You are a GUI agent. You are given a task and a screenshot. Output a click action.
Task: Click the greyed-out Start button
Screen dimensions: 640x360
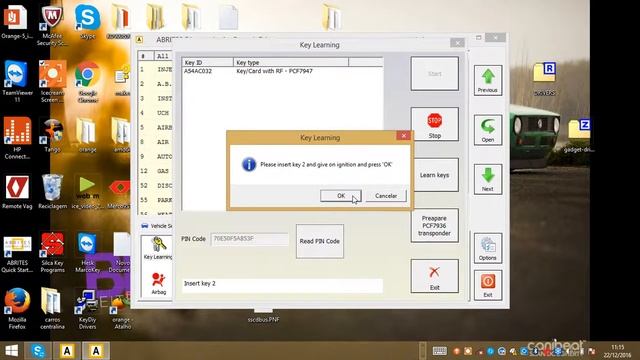[434, 74]
